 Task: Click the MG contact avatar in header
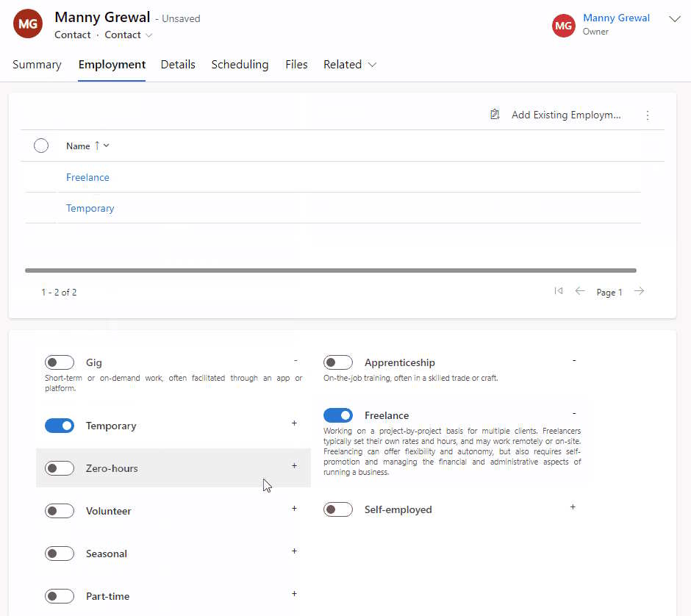(x=28, y=24)
